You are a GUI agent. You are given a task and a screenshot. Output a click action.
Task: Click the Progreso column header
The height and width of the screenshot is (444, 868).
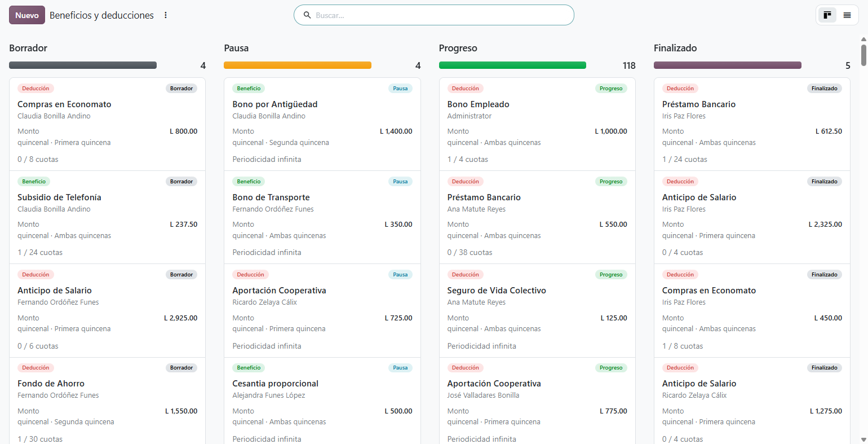[458, 48]
